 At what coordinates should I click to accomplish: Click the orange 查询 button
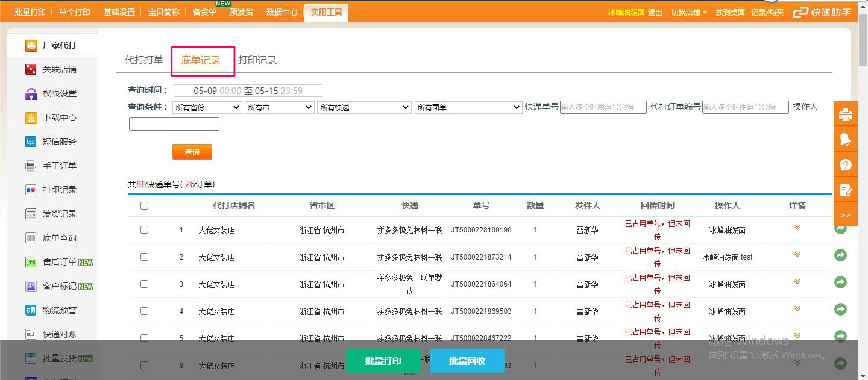click(192, 152)
